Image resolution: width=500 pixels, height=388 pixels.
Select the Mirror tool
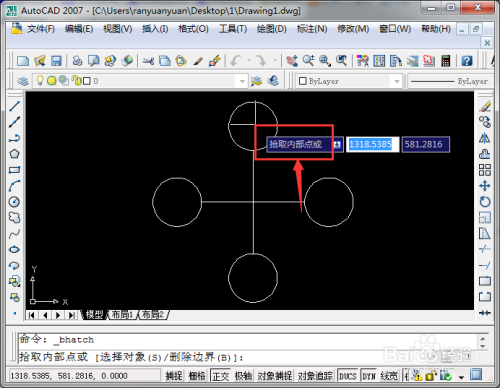coord(485,138)
